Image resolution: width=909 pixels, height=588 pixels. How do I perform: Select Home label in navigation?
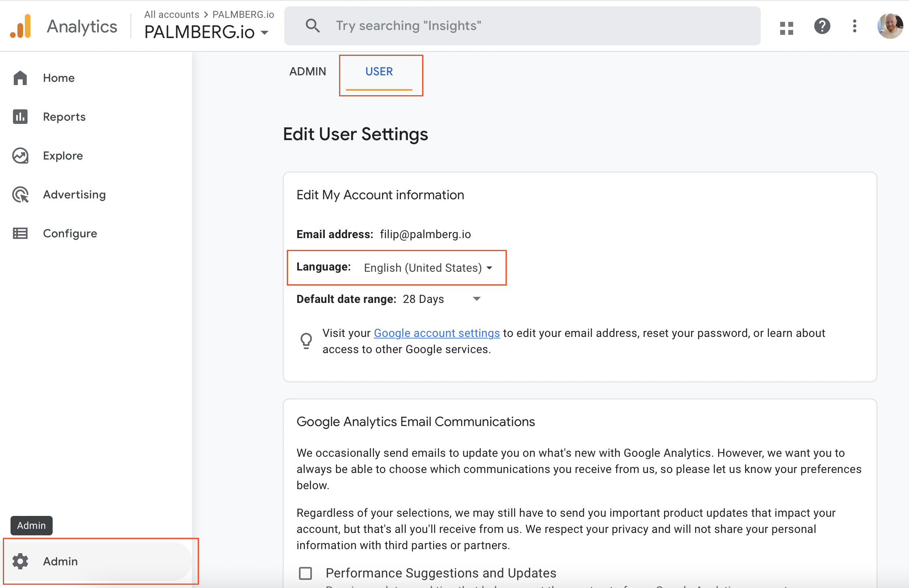point(59,78)
